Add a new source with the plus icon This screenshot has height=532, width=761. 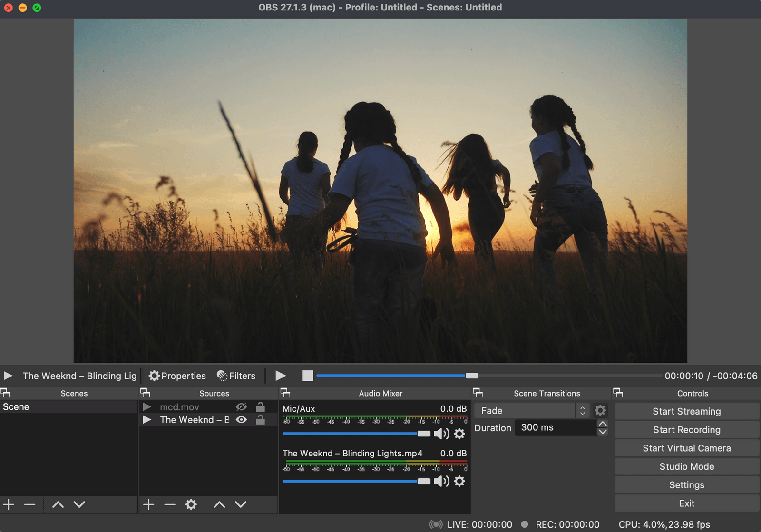[148, 504]
